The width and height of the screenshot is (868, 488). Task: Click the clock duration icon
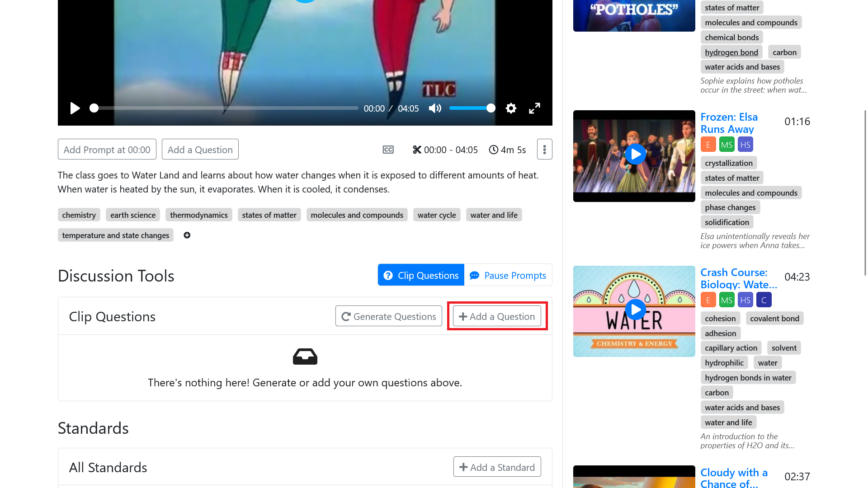[x=494, y=150]
